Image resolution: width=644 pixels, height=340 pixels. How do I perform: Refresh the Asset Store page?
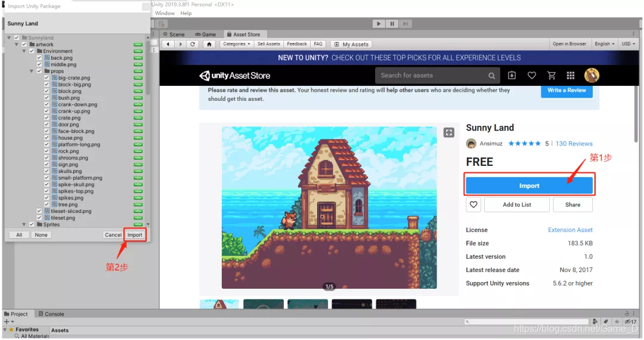[x=193, y=44]
